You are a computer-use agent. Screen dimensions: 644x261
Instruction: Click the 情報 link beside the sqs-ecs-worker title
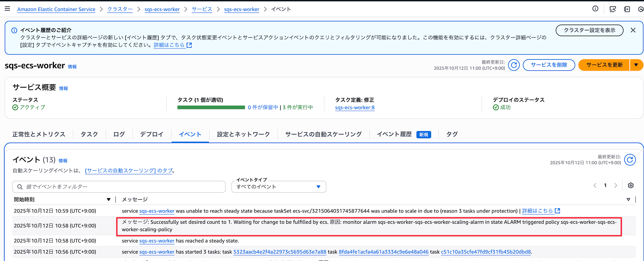point(72,67)
